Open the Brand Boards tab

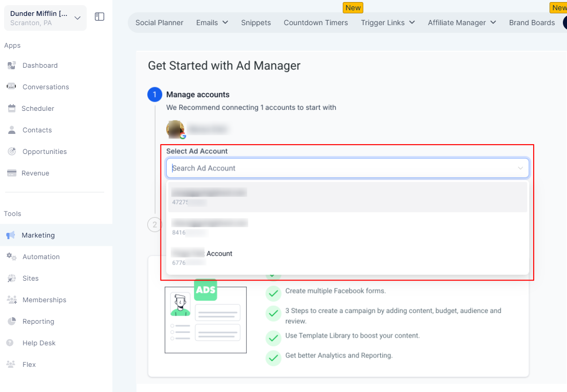click(x=532, y=23)
